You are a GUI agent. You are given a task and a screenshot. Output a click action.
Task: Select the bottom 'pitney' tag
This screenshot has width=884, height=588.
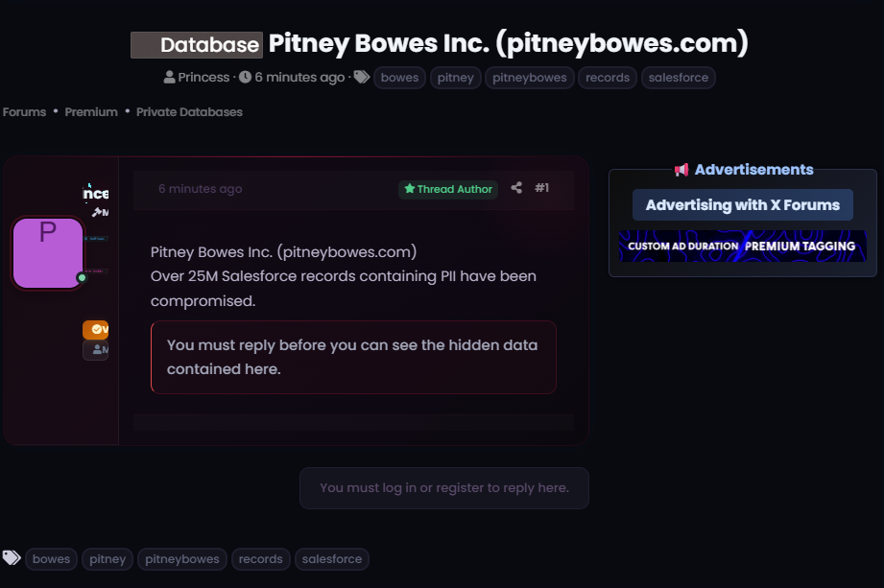108,559
